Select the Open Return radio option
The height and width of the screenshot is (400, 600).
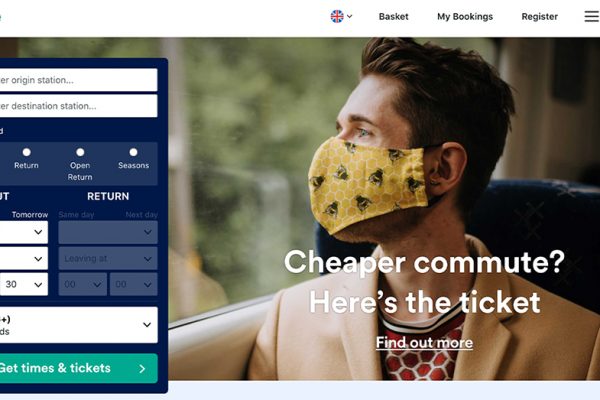click(80, 152)
